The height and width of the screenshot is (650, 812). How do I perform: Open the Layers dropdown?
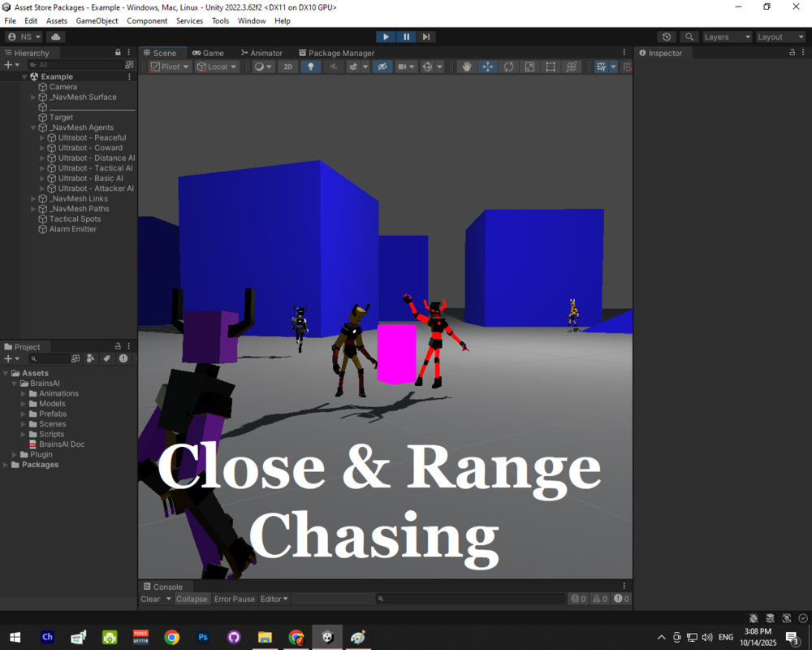point(727,37)
